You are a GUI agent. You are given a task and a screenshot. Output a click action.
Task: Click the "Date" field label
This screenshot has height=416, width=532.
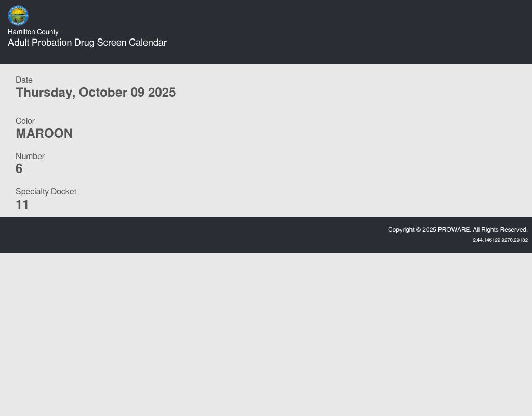pos(24,80)
